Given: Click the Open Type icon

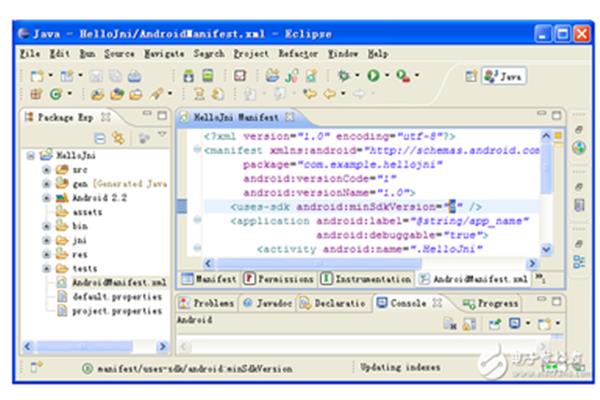Looking at the screenshot, I should point(97,94).
